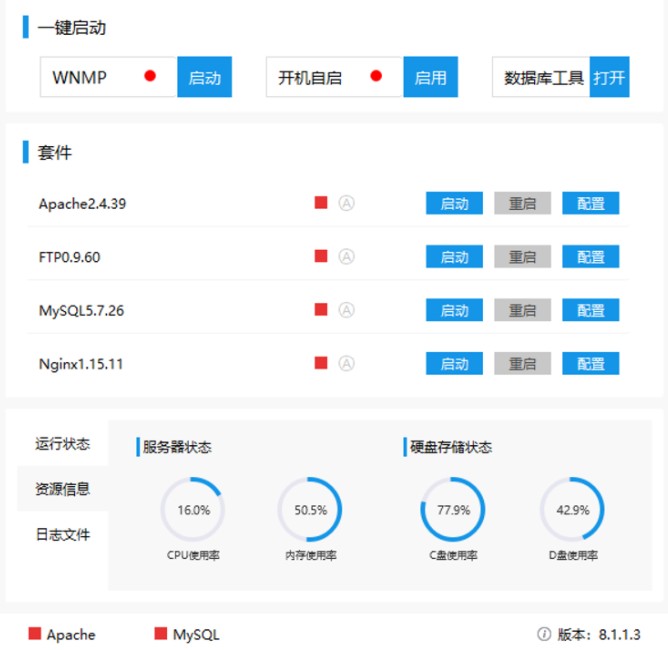
Task: Switch to the 日志文件 tab
Action: point(63,534)
